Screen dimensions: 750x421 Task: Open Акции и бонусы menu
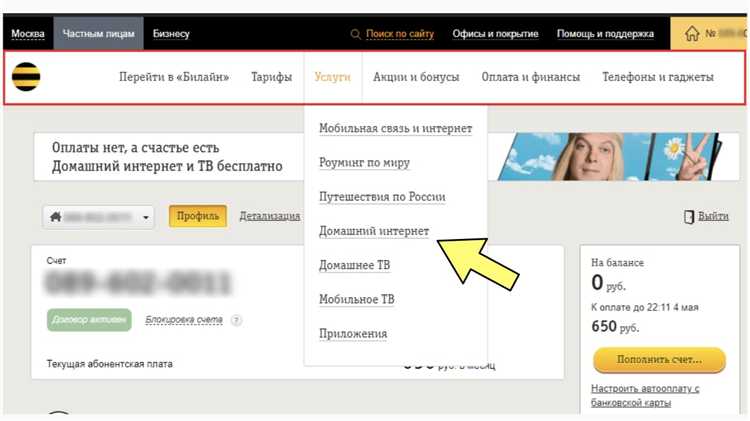[x=416, y=77]
